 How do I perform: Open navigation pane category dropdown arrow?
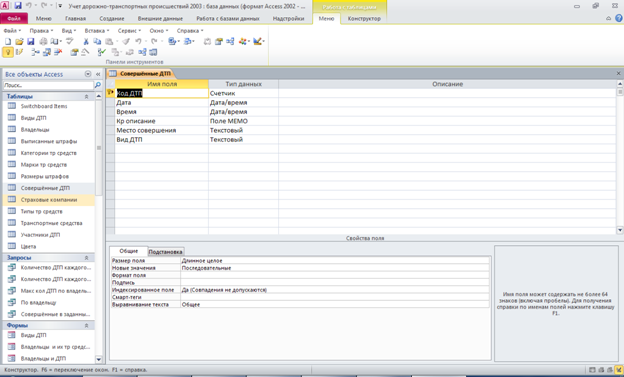pyautogui.click(x=88, y=74)
